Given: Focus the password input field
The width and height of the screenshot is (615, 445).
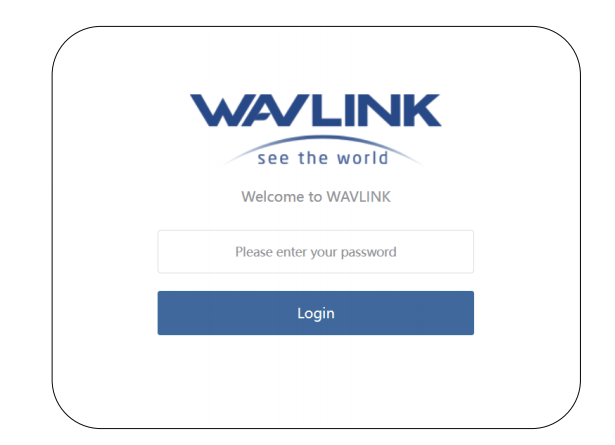Looking at the screenshot, I should click(x=316, y=252).
